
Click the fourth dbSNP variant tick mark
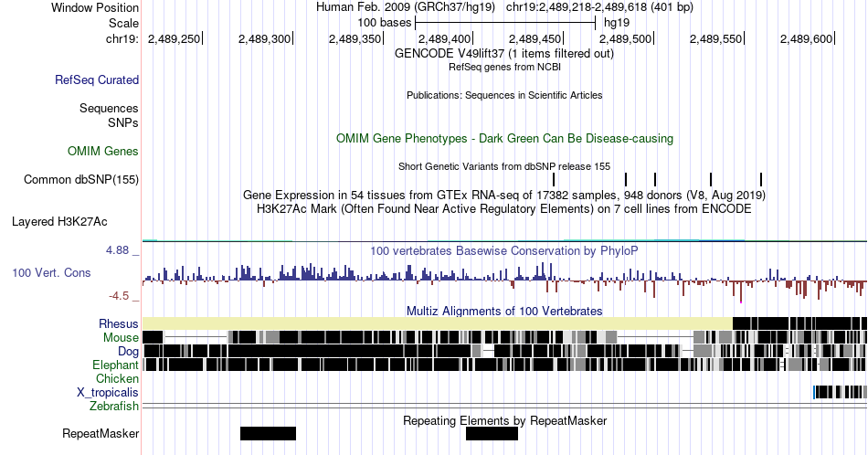pyautogui.click(x=711, y=179)
